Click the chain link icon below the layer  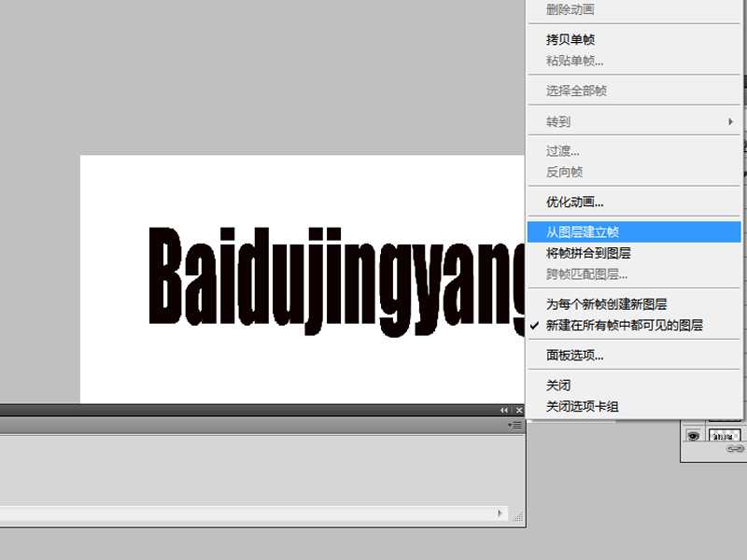[735, 447]
